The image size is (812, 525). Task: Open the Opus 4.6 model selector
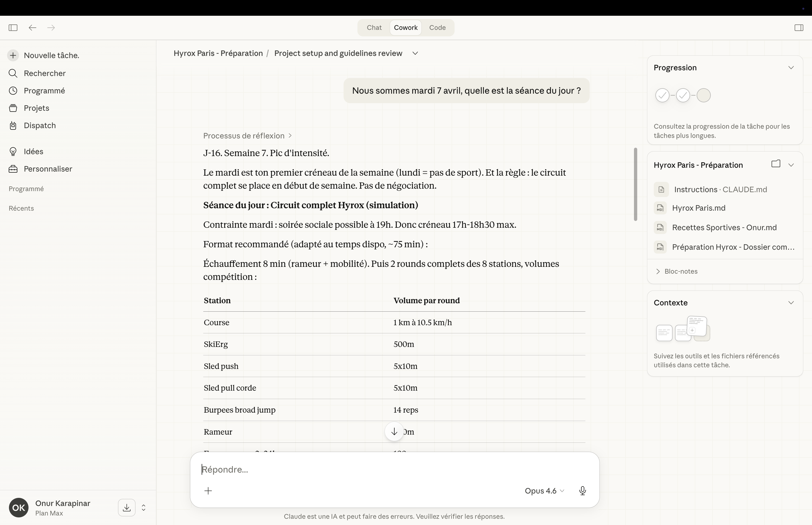click(544, 491)
